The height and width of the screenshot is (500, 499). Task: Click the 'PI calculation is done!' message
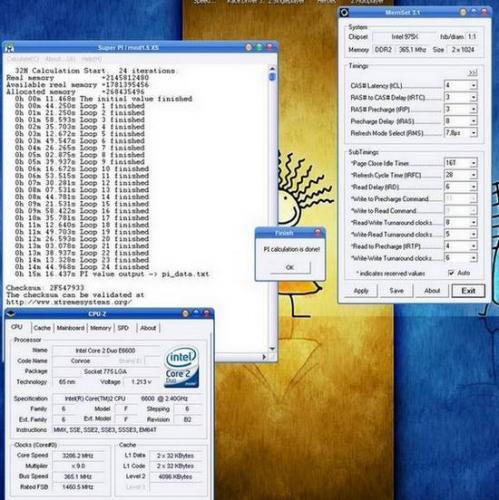point(292,249)
